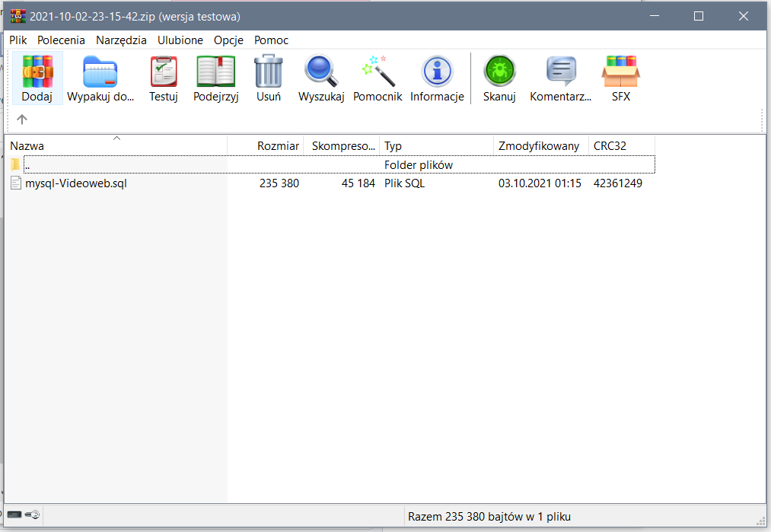Click the parent folder icon in the list

(x=15, y=164)
